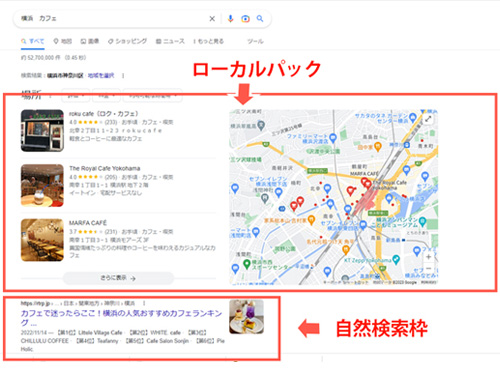
Task: Switch to the 画像 tab
Action: (90, 41)
